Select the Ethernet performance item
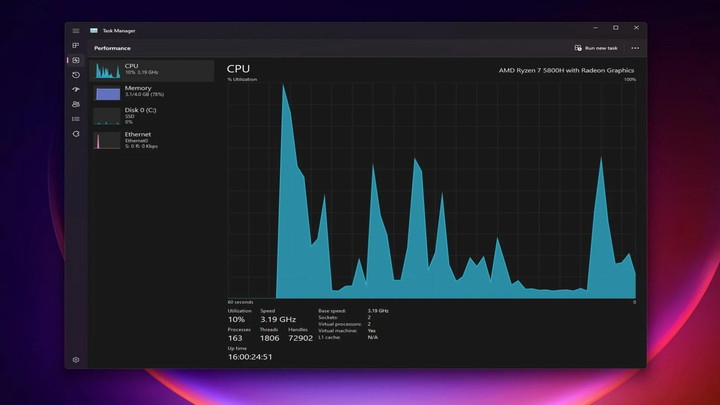The height and width of the screenshot is (405, 720). pyautogui.click(x=152, y=140)
